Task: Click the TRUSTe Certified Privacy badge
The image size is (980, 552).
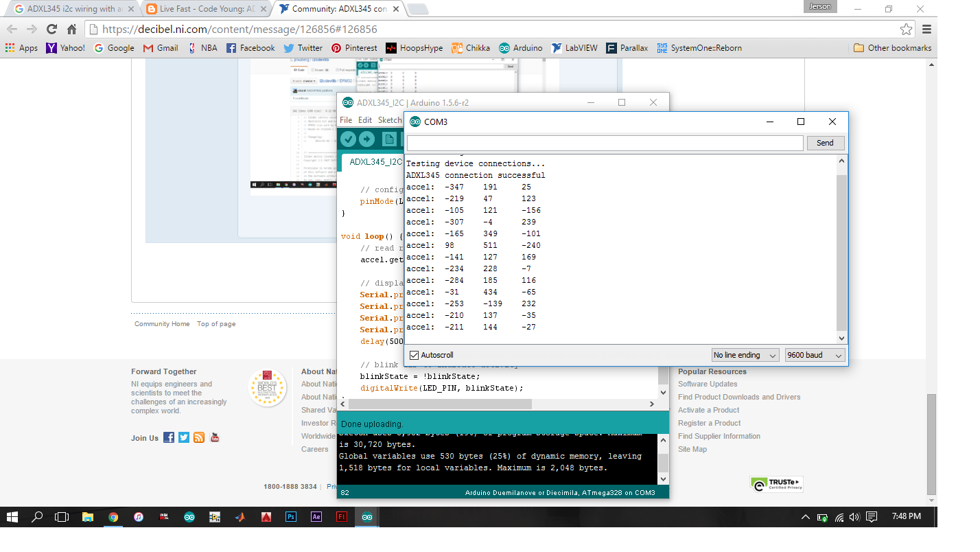Action: (x=777, y=484)
